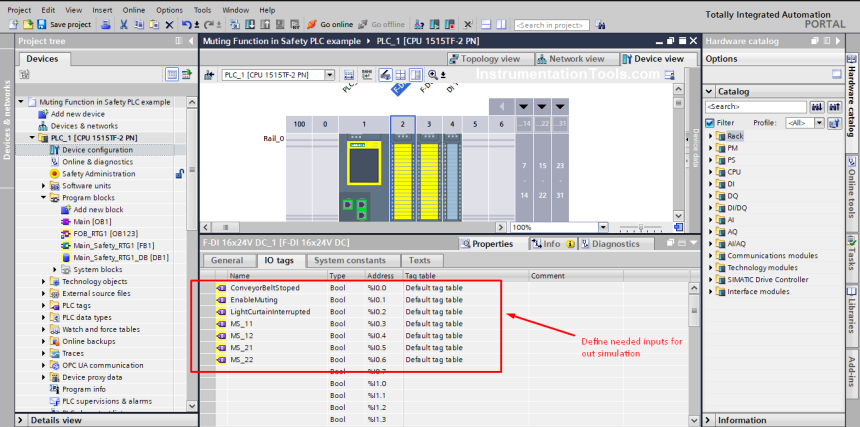This screenshot has height=427, width=860.
Task: Expand the DI/DQ catalog folder
Action: [711, 208]
